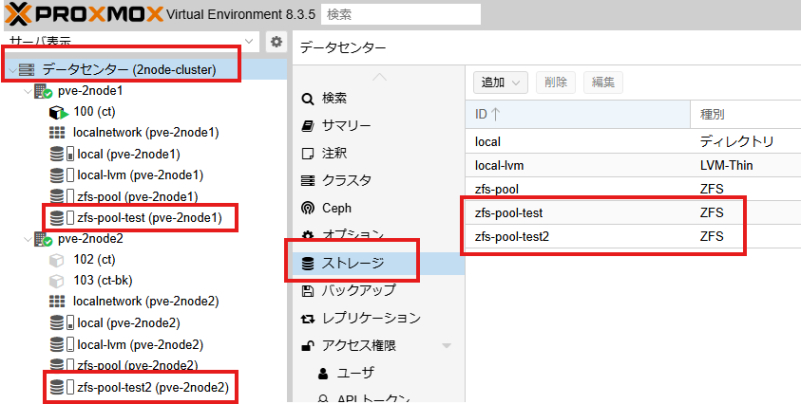The width and height of the screenshot is (801, 404).
Task: Open the バックアップ menu item
Action: [359, 291]
